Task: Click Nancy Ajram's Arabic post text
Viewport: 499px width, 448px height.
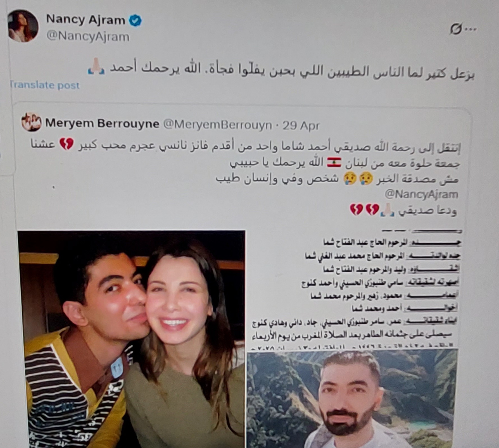Action: point(281,70)
